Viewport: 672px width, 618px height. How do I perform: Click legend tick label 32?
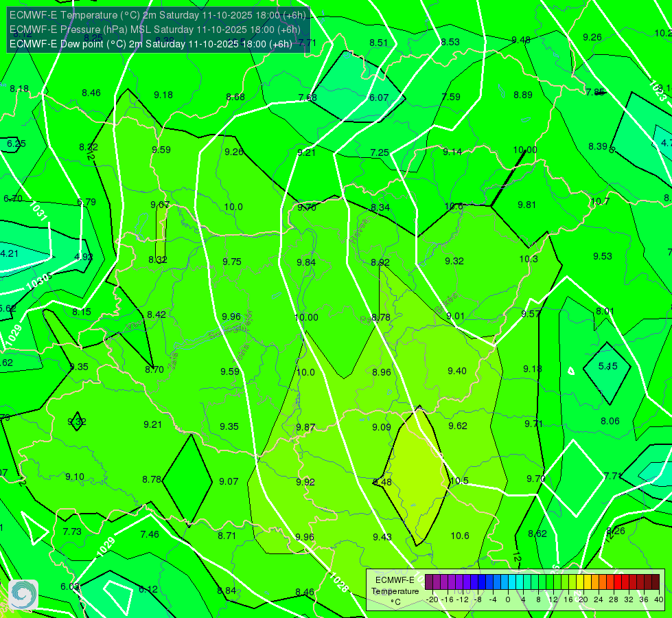point(629,599)
